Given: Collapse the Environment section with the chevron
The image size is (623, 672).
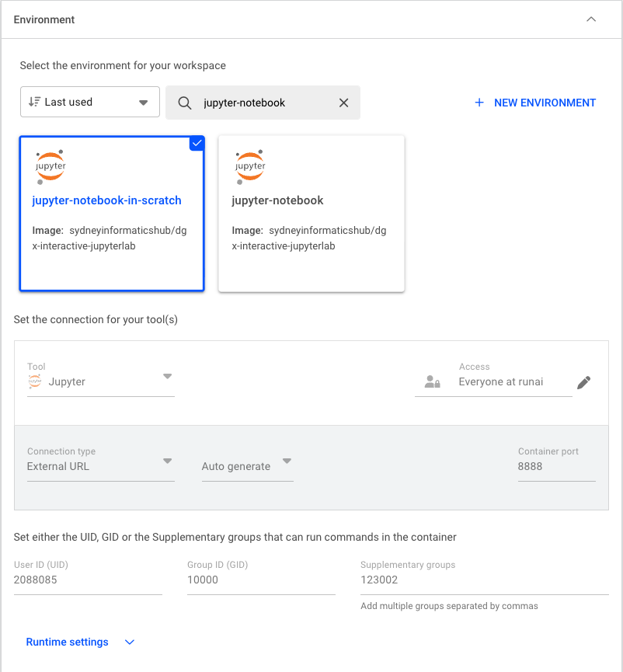Looking at the screenshot, I should pos(591,19).
